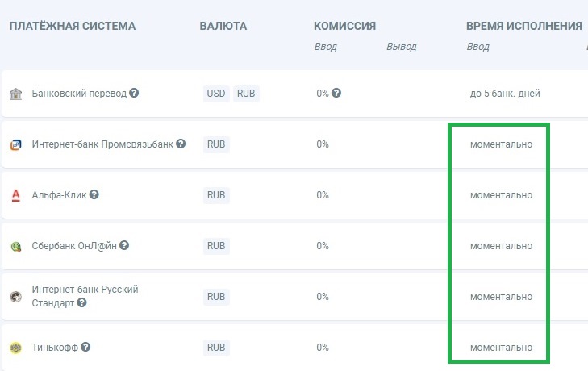Click the ПЛАТЁЖНАЯ СИСТЕМА column header
The width and height of the screenshot is (588, 371).
(73, 27)
